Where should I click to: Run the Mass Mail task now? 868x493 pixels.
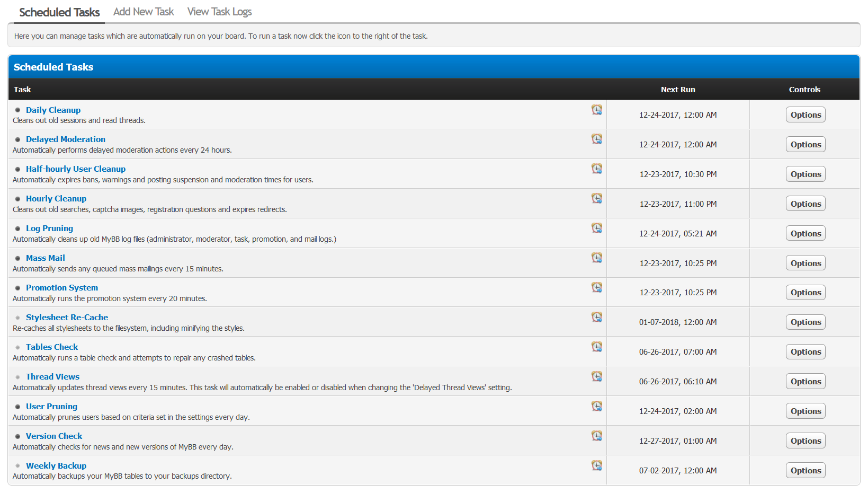597,258
